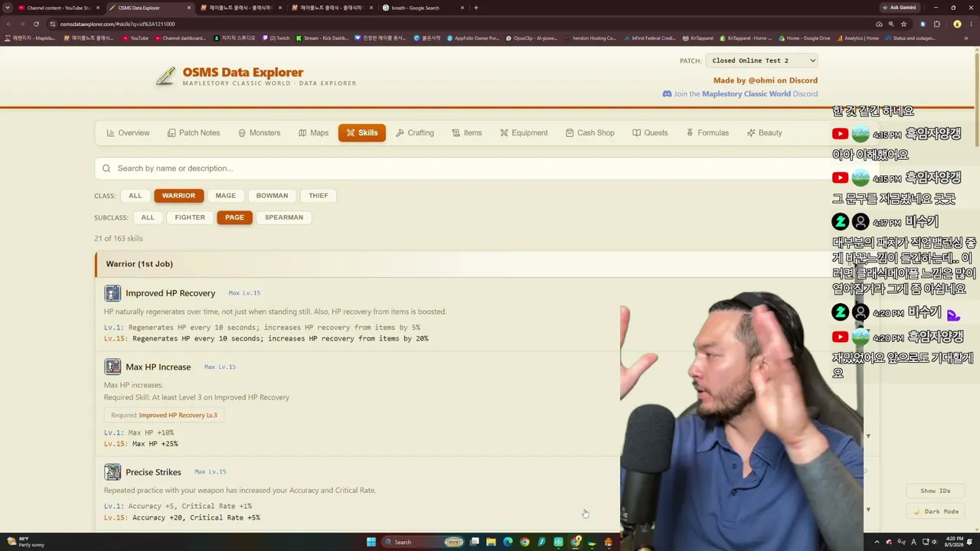Screen dimensions: 980x551
Task: Open the Patch Notes tab
Action: (x=194, y=133)
